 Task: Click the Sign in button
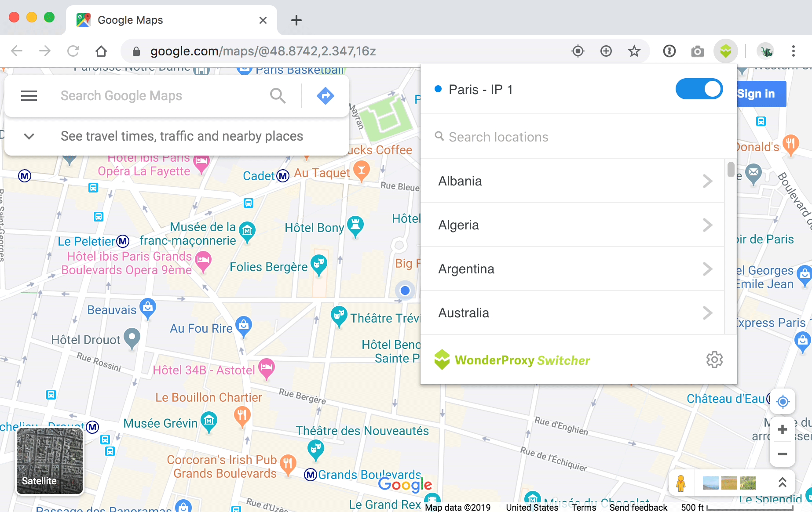point(762,94)
